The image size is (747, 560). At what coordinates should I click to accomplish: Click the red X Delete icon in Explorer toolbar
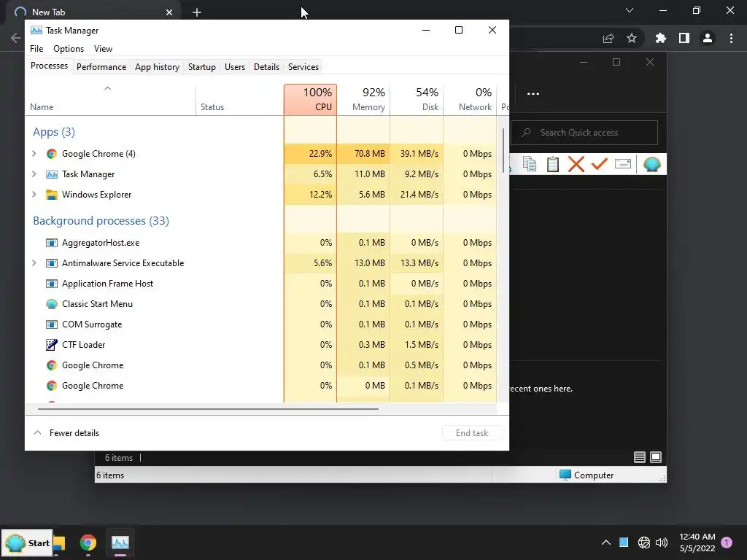pyautogui.click(x=576, y=164)
